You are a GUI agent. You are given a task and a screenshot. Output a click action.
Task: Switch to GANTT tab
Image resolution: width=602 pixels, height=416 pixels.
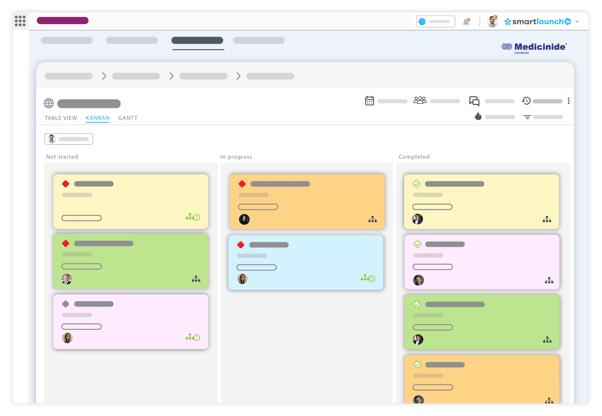[x=127, y=118]
